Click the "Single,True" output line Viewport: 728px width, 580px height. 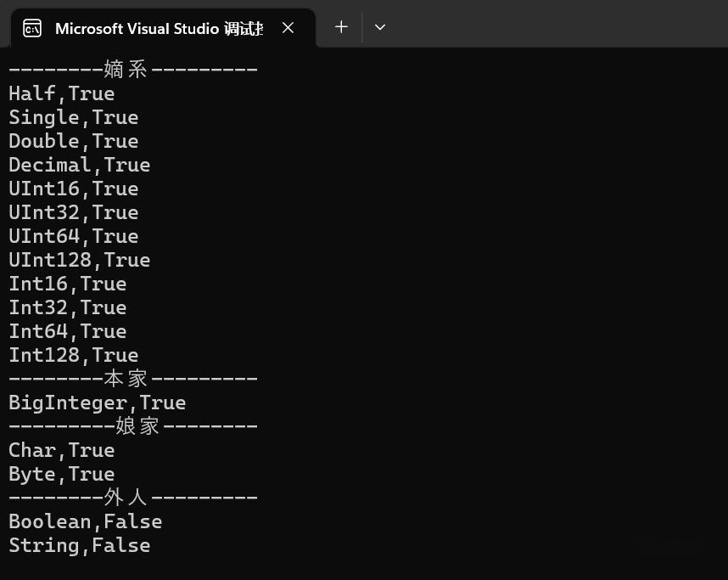click(x=73, y=117)
